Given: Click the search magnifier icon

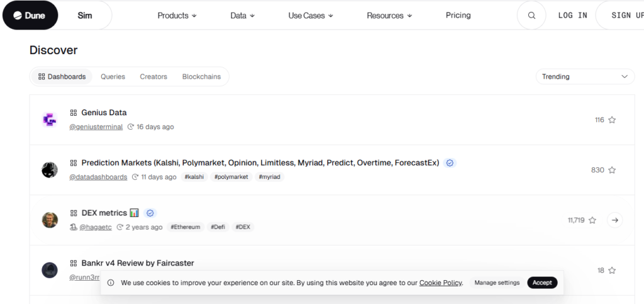Looking at the screenshot, I should (x=531, y=16).
